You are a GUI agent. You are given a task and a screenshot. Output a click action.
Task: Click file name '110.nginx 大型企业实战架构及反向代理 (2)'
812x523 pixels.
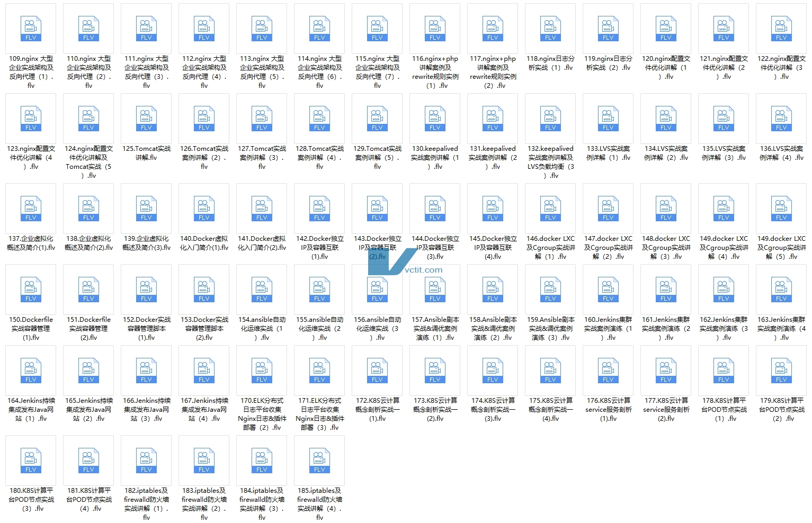(88, 72)
